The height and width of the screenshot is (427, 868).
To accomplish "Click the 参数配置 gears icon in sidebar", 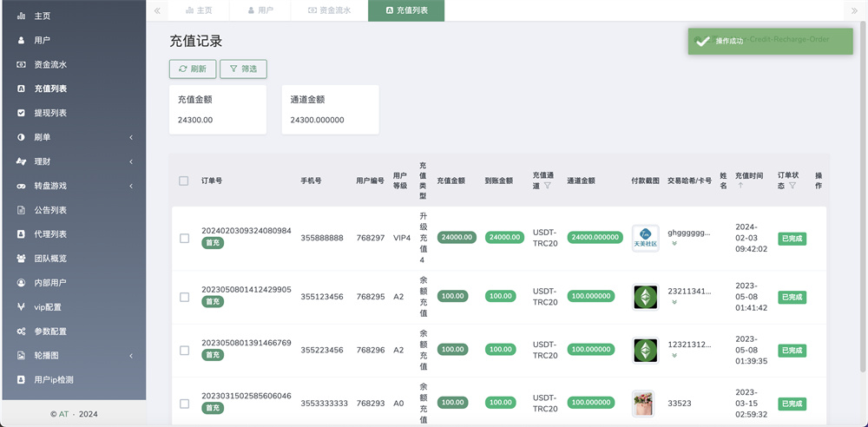I will 21,332.
